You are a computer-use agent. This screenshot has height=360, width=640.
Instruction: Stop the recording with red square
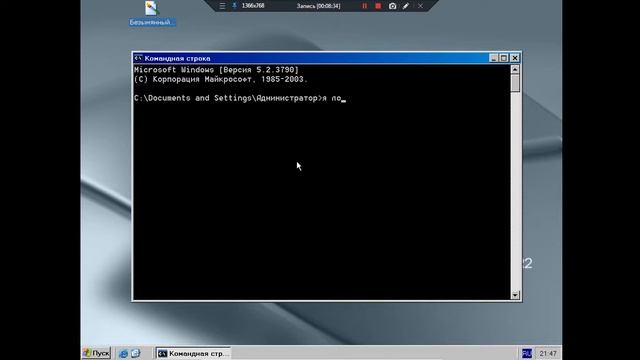click(x=378, y=6)
